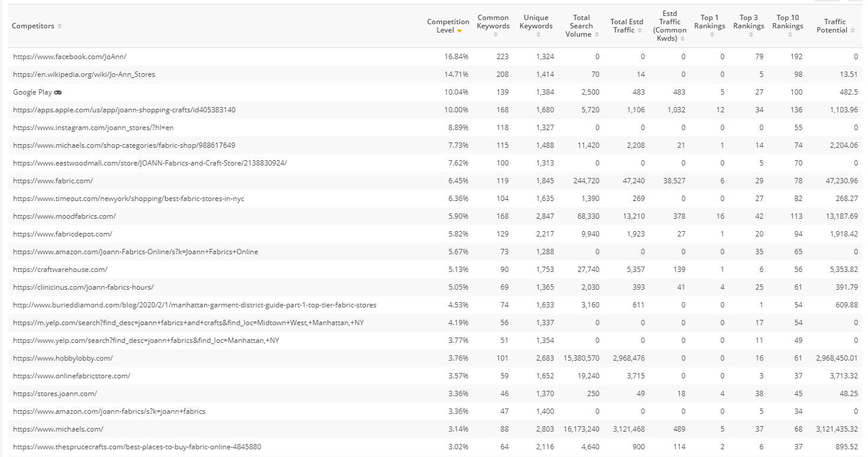The height and width of the screenshot is (457, 868).
Task: Click sort icon next to Total Estd Traffic
Action: (640, 31)
